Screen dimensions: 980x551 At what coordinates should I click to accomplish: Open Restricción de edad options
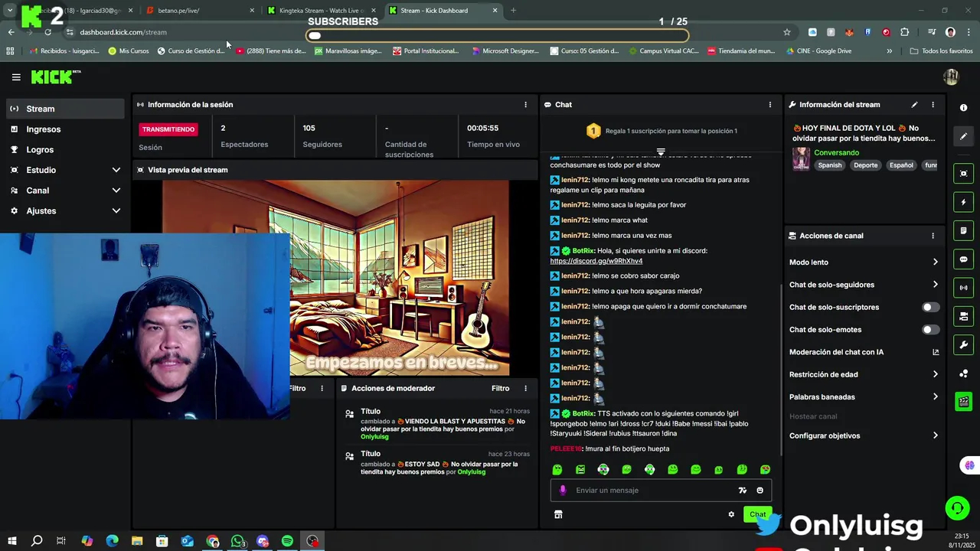tap(864, 375)
